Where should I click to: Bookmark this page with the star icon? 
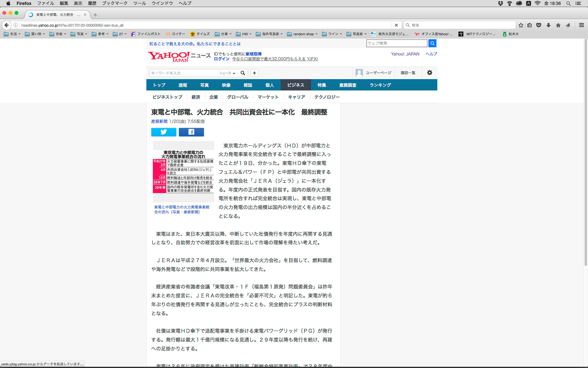tap(521, 25)
